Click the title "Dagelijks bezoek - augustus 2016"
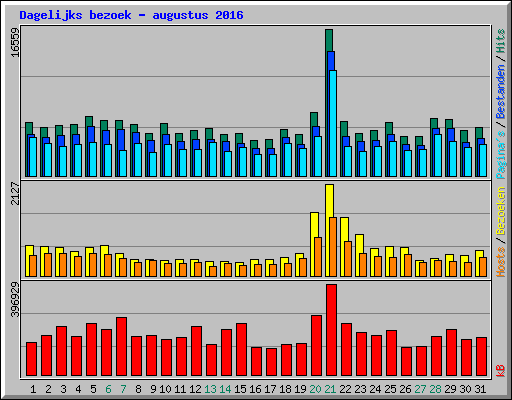This screenshot has width=512, height=400. [131, 15]
